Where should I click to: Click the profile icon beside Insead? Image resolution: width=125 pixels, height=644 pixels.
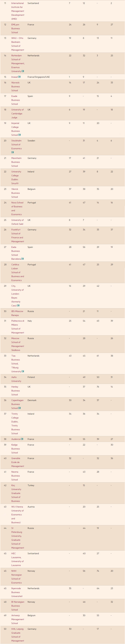click(x=19, y=77)
